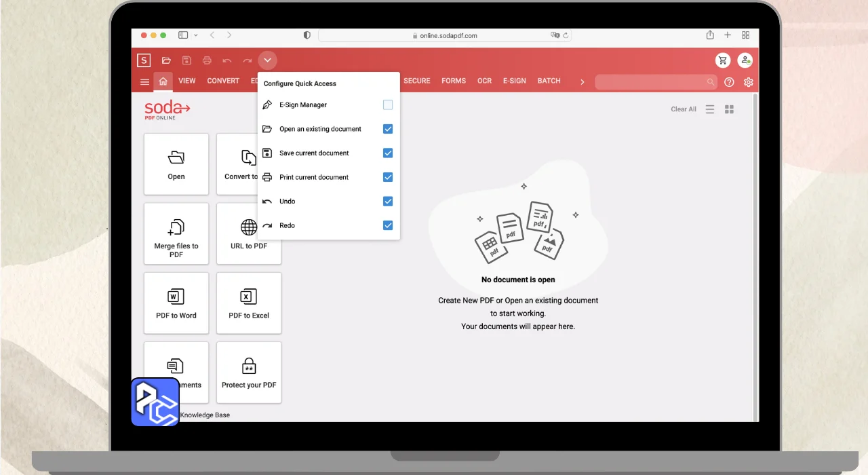The image size is (868, 475).
Task: Click the soda PDF Online logo
Action: click(167, 110)
